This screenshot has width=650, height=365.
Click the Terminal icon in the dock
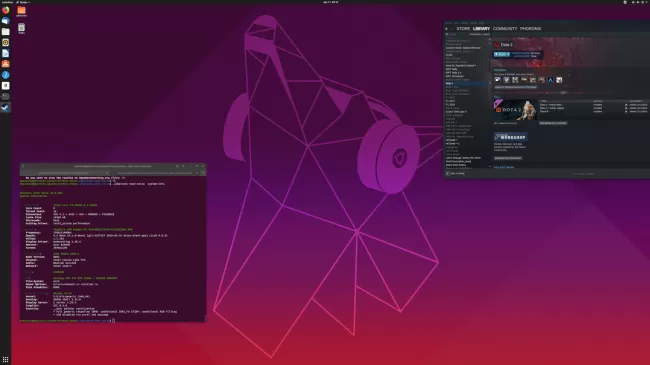(5, 97)
